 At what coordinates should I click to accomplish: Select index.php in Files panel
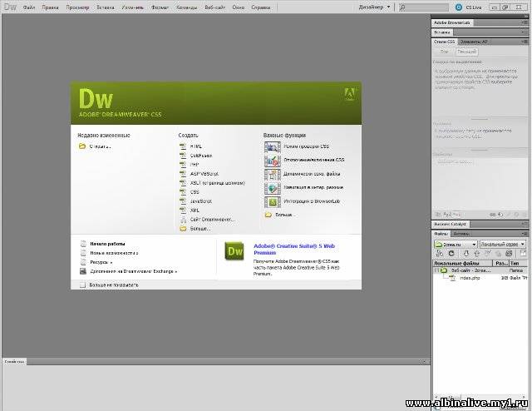click(470, 278)
